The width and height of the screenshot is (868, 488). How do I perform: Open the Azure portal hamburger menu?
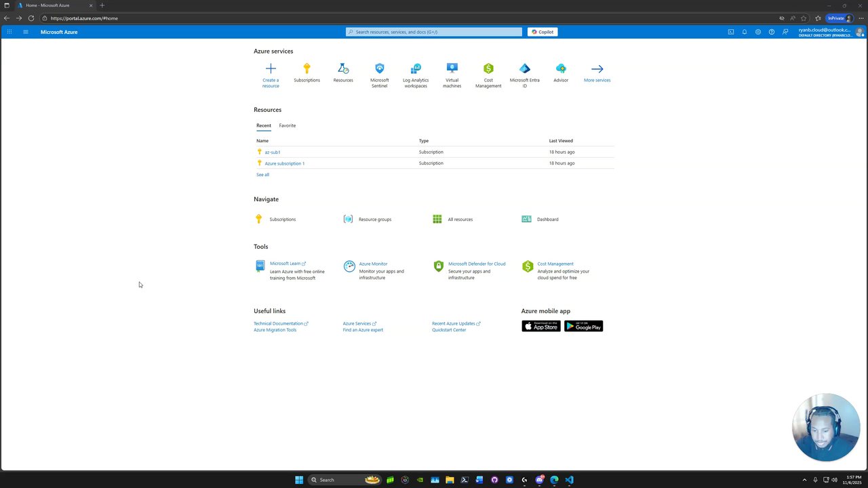(x=26, y=32)
